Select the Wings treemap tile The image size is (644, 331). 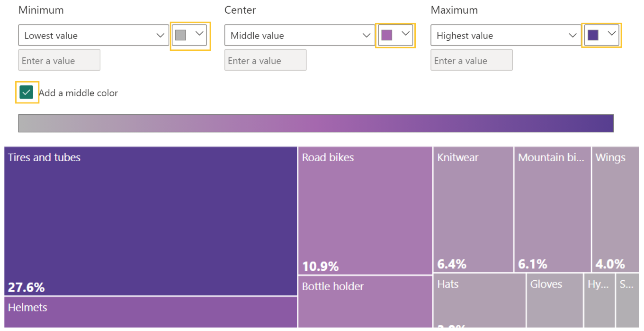tap(615, 209)
